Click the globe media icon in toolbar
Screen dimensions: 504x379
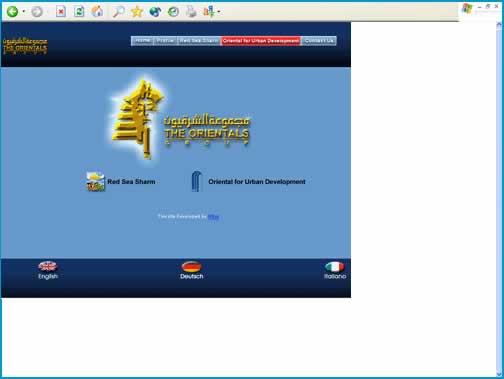[155, 12]
